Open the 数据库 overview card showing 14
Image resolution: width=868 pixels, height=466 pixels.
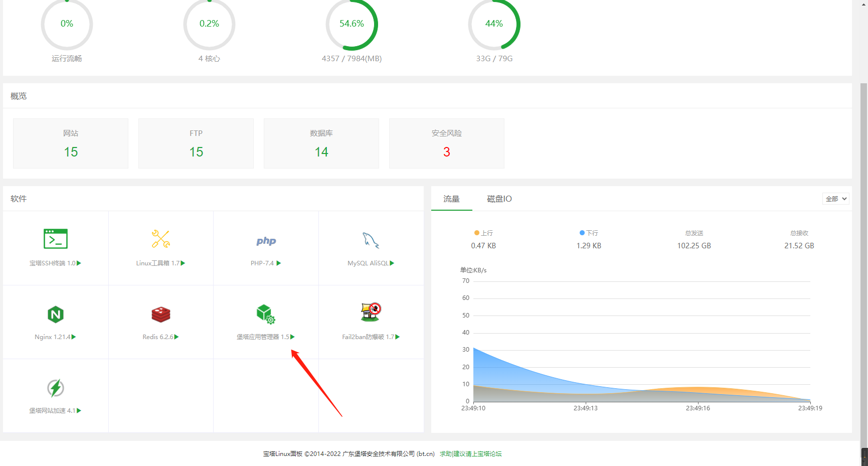(x=321, y=143)
